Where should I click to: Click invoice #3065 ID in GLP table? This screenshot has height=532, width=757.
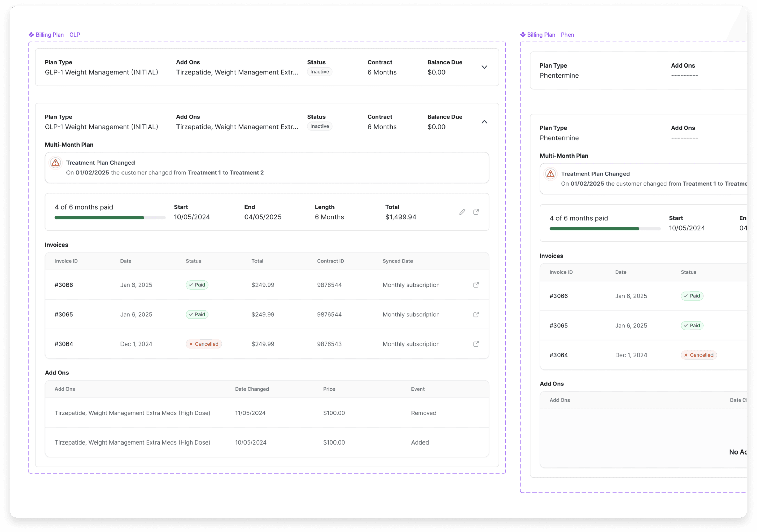(x=64, y=315)
